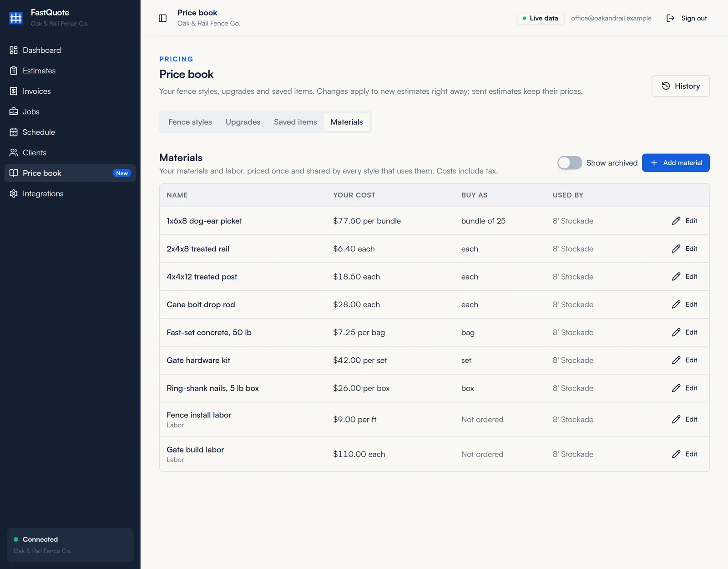Click the NAME column header
This screenshot has height=569, width=728.
177,195
